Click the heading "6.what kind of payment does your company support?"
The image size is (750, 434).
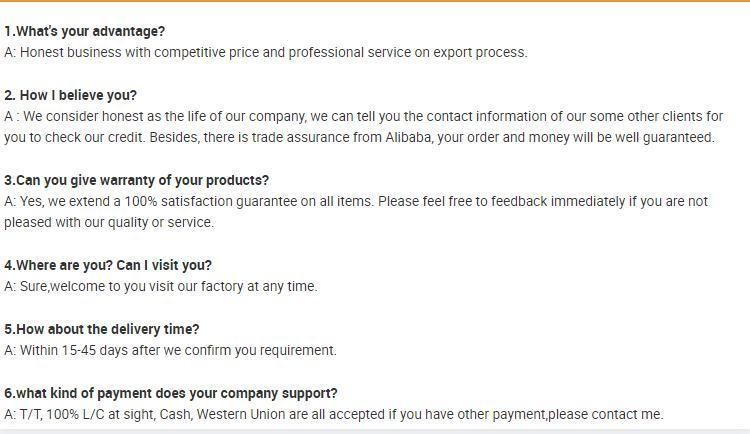171,393
